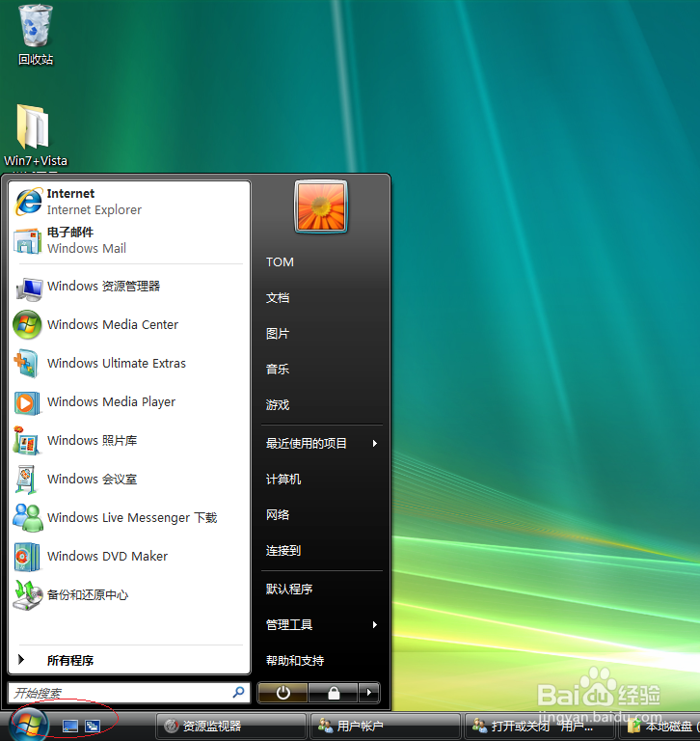700x741 pixels.
Task: Open 计算机
Action: point(283,480)
